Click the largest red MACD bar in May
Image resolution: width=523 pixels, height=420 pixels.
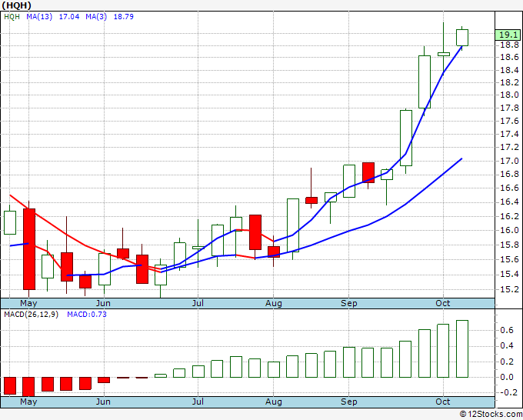(29, 385)
